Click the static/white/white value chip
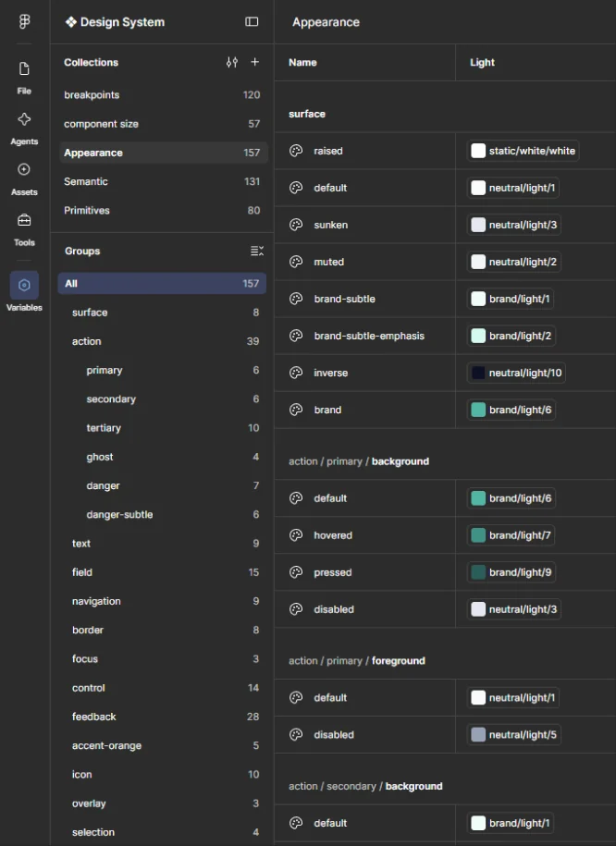The width and height of the screenshot is (616, 846). coord(524,151)
